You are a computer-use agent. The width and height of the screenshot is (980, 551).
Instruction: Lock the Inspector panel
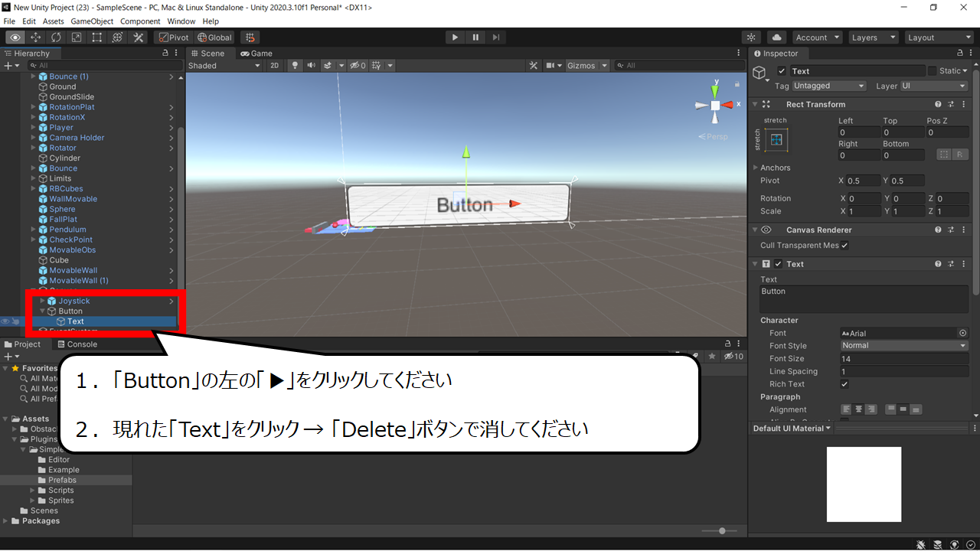961,54
